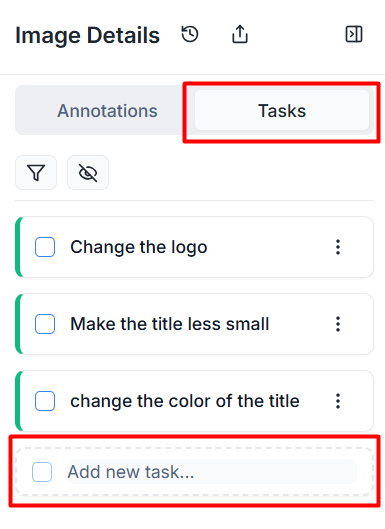Switch to the Annotations tab
This screenshot has width=385, height=529.
107,111
